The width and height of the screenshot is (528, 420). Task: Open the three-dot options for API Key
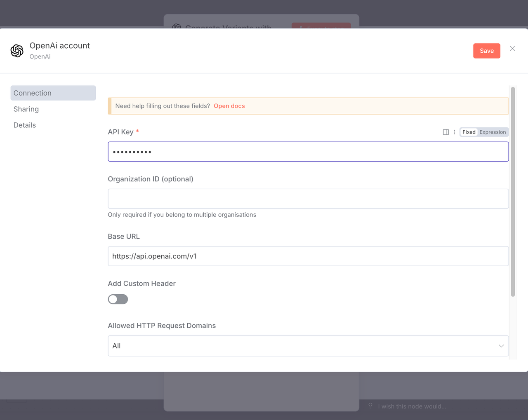click(454, 132)
